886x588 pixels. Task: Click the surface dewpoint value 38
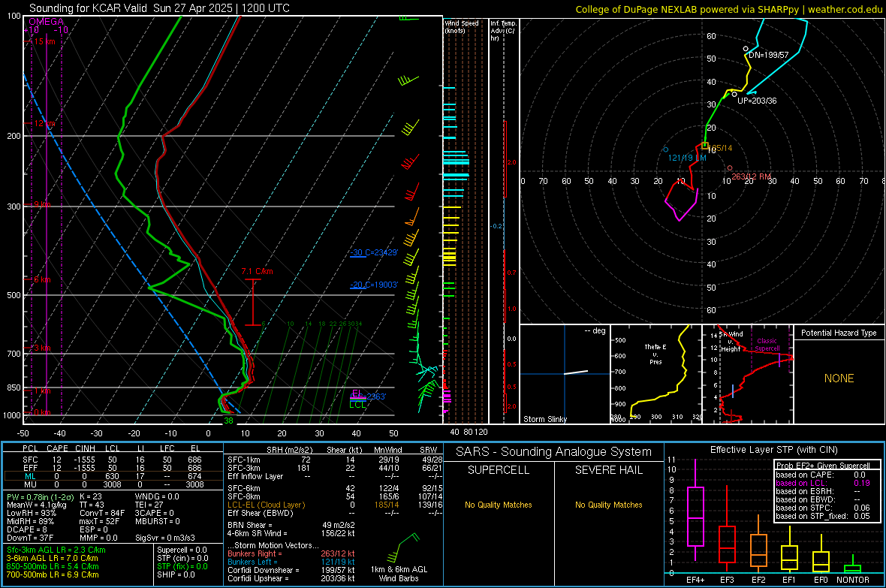click(228, 421)
